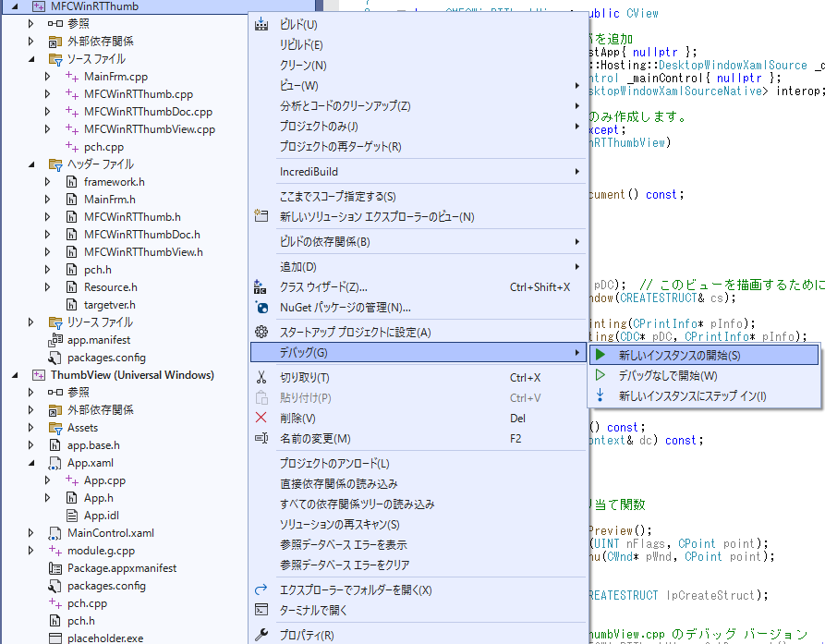
Task: Select module.g.cpp in the tree
Action: (101, 551)
